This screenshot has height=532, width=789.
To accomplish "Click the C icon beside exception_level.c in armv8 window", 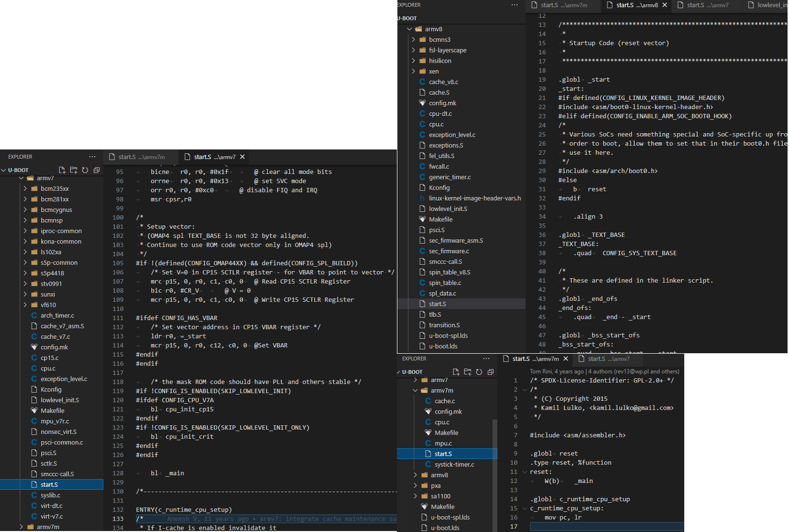I will pos(422,135).
